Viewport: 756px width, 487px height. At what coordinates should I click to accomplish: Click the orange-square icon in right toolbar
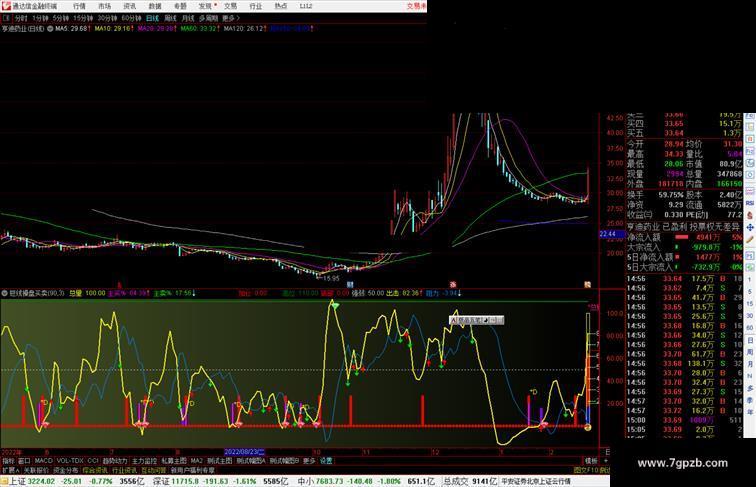click(750, 139)
